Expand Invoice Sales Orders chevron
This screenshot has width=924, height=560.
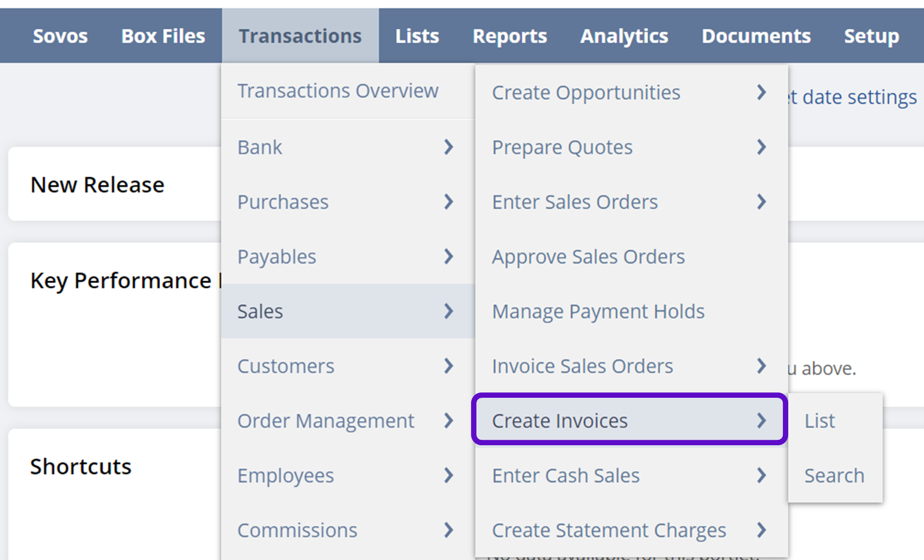click(761, 366)
